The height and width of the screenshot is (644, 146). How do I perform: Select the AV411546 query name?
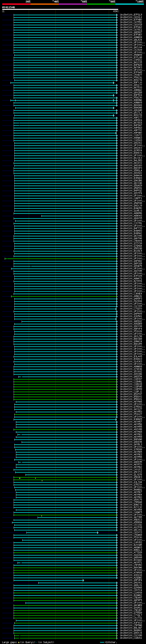click(x=8, y=7)
